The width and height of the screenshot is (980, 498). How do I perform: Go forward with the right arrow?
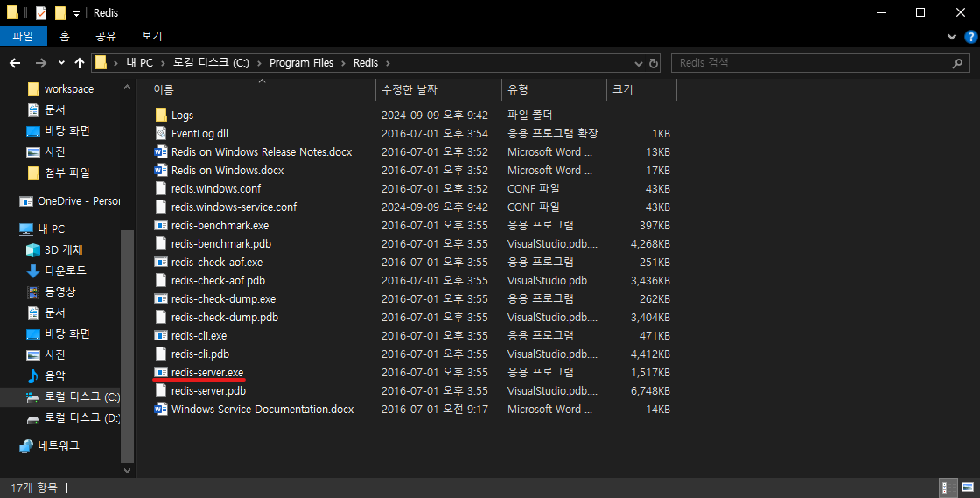click(x=40, y=62)
